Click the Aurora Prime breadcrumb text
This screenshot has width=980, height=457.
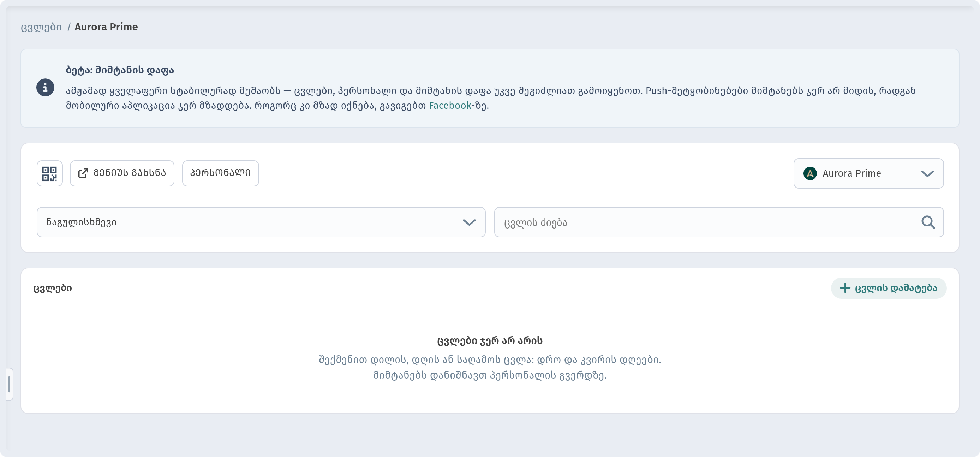pos(106,27)
